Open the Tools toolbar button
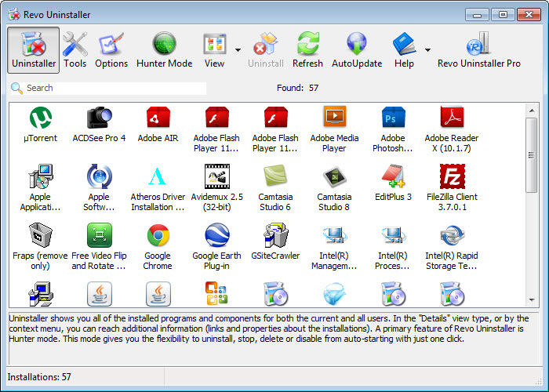The width and height of the screenshot is (549, 392). (x=75, y=49)
